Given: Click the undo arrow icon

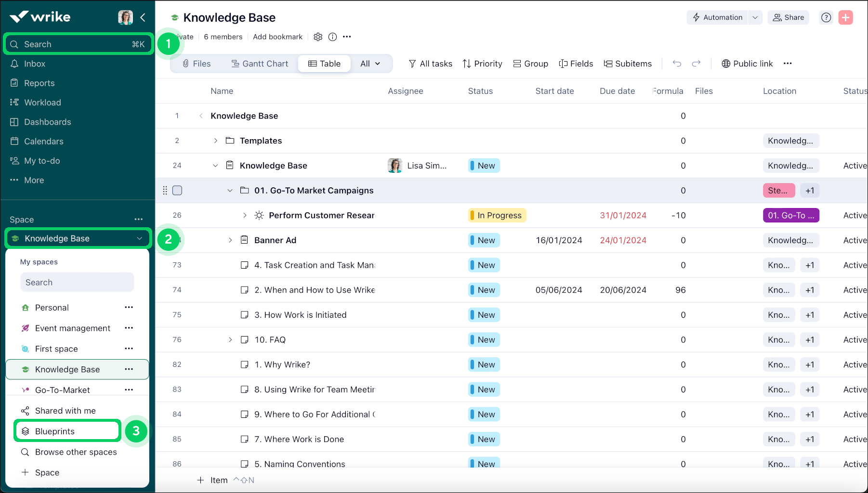Looking at the screenshot, I should point(677,64).
